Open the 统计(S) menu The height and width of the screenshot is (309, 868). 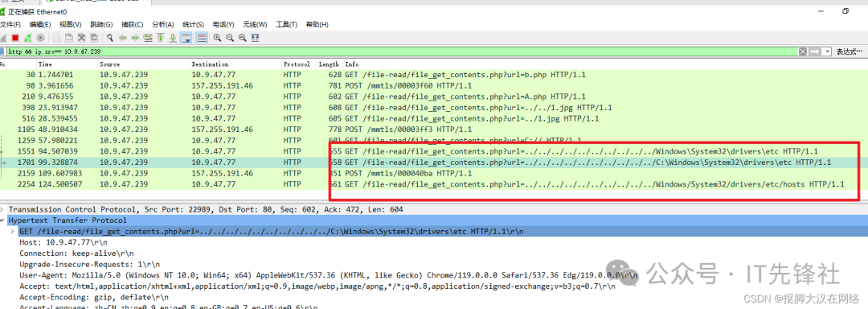click(193, 24)
